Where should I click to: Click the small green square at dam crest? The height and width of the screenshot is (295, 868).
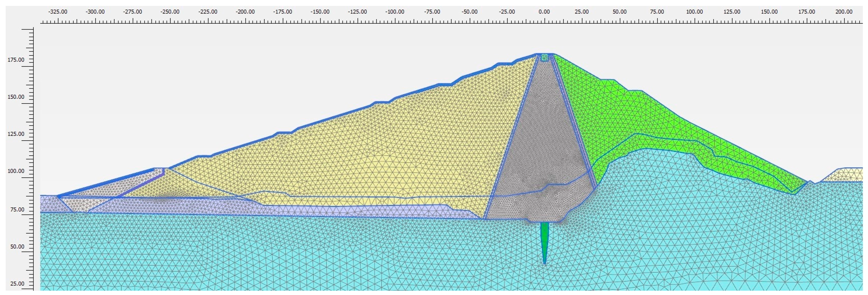pos(544,58)
